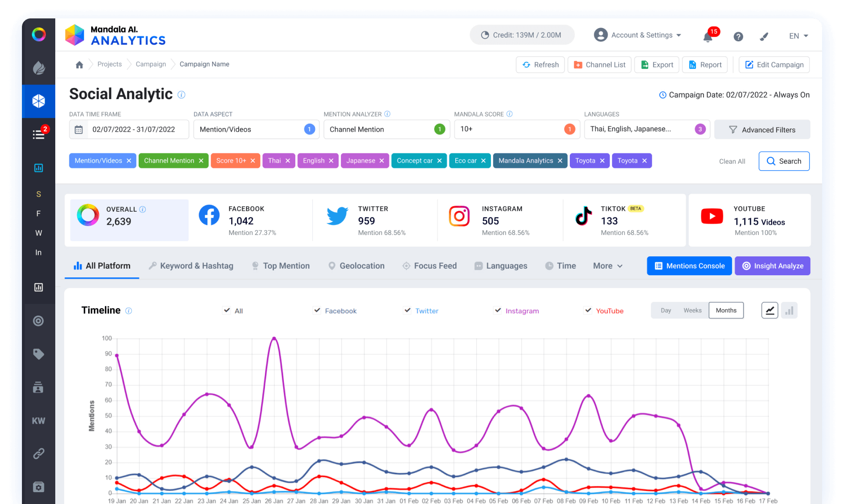Click the help question mark icon
The width and height of the screenshot is (844, 504).
coord(738,36)
